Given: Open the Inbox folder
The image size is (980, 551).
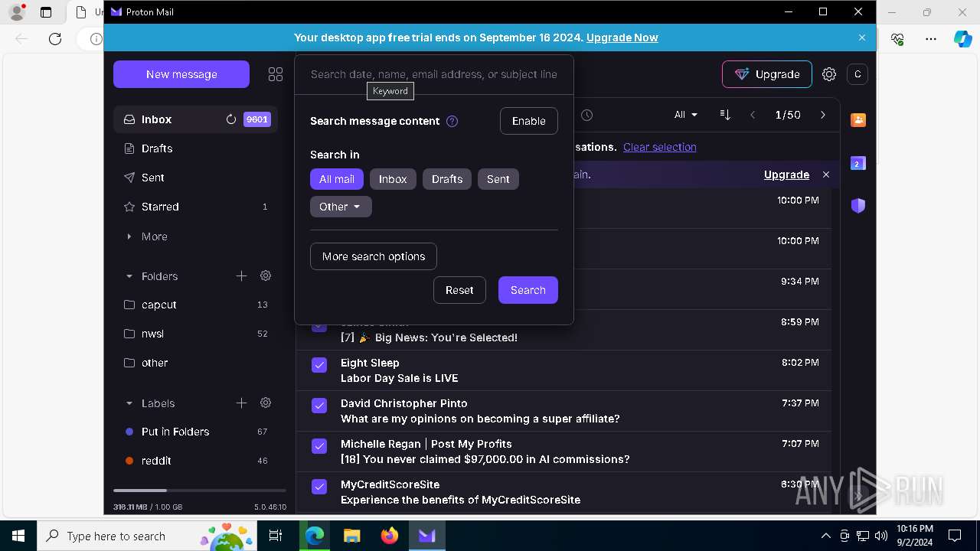Looking at the screenshot, I should [x=195, y=119].
